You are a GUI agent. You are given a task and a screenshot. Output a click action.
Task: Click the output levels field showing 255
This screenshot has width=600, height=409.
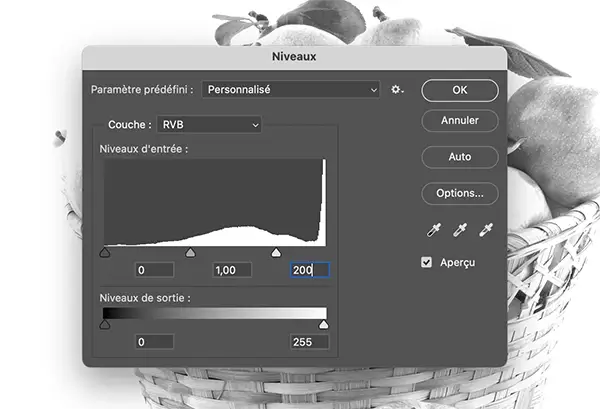pyautogui.click(x=310, y=342)
